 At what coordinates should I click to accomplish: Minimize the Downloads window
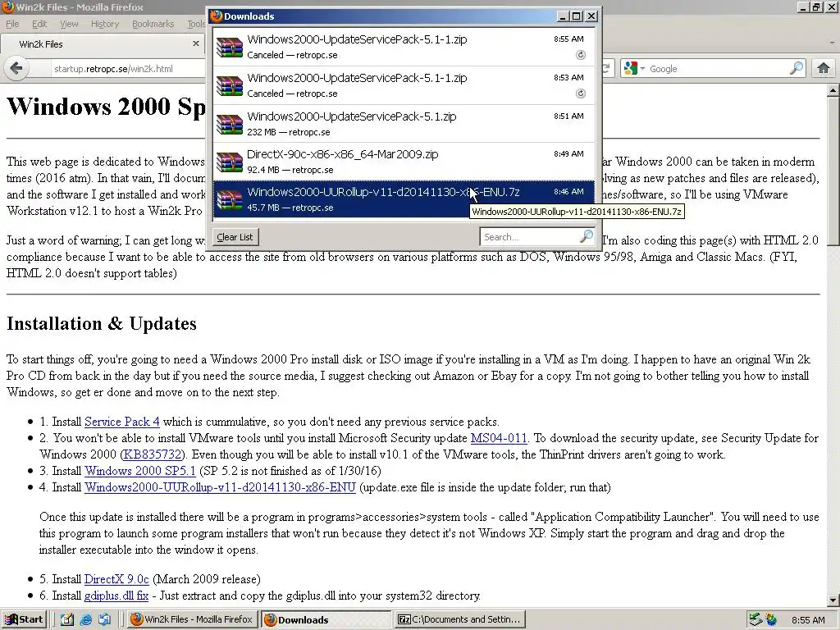[563, 16]
